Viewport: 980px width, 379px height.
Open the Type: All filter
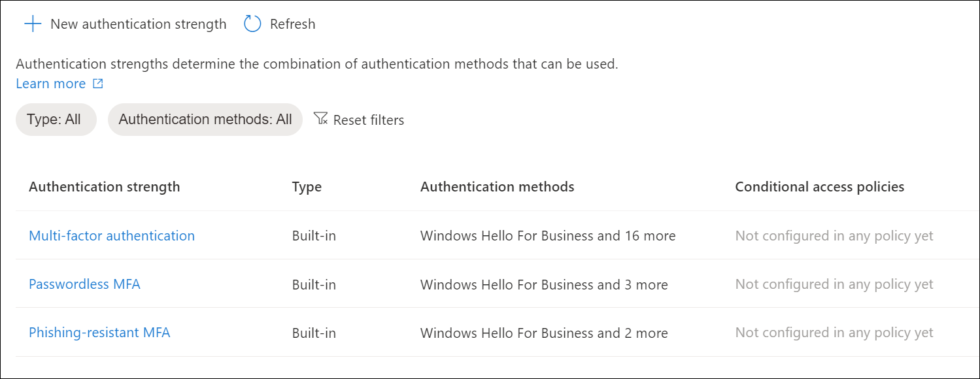pyautogui.click(x=56, y=120)
